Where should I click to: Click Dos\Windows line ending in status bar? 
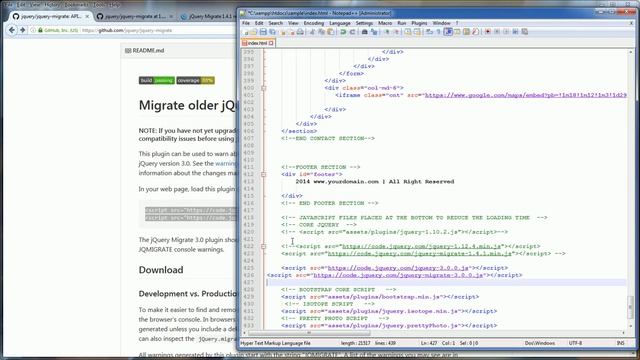(x=540, y=343)
